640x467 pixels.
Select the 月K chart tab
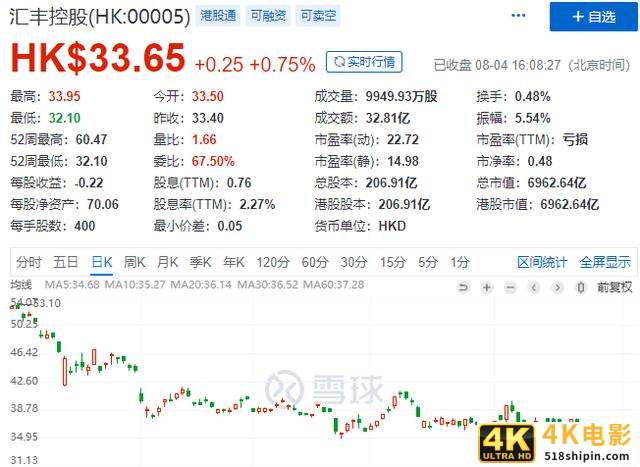[167, 262]
